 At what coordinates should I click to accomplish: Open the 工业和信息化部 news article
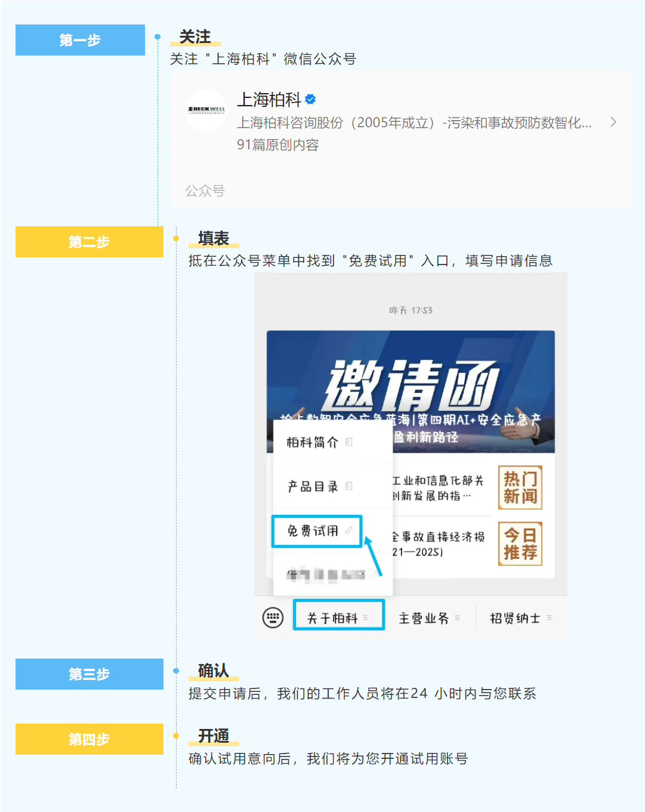[438, 488]
